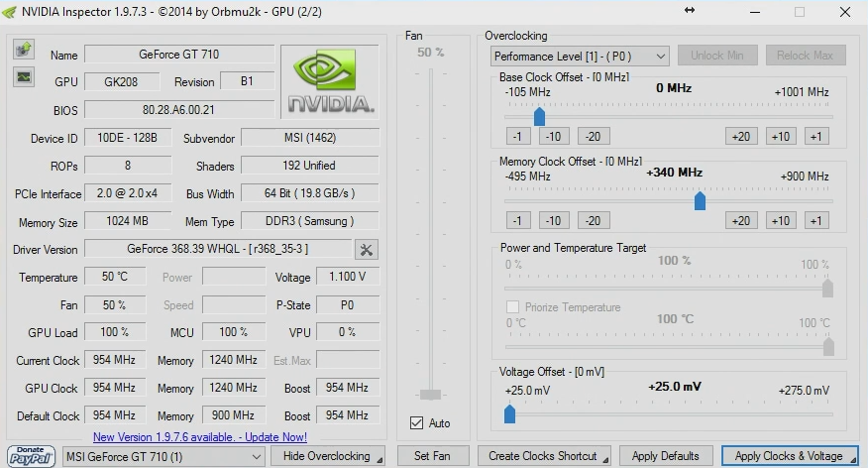The width and height of the screenshot is (868, 468).
Task: Click the Voltage value 1.100 V
Action: coord(348,277)
